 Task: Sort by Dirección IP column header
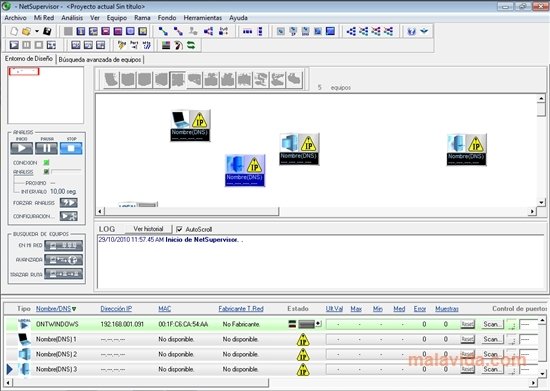point(116,309)
